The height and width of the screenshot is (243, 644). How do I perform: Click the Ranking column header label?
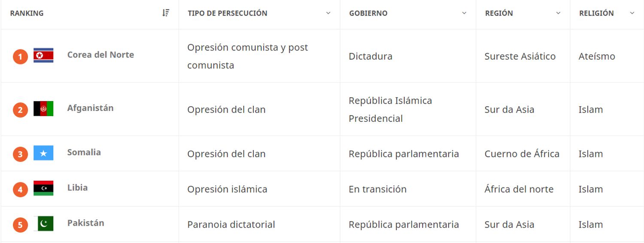(x=27, y=13)
